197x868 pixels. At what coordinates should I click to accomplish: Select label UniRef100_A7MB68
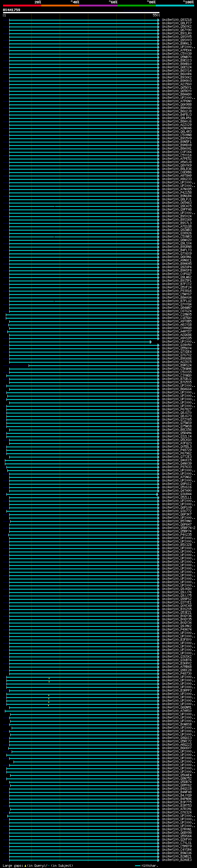click(176, 667)
